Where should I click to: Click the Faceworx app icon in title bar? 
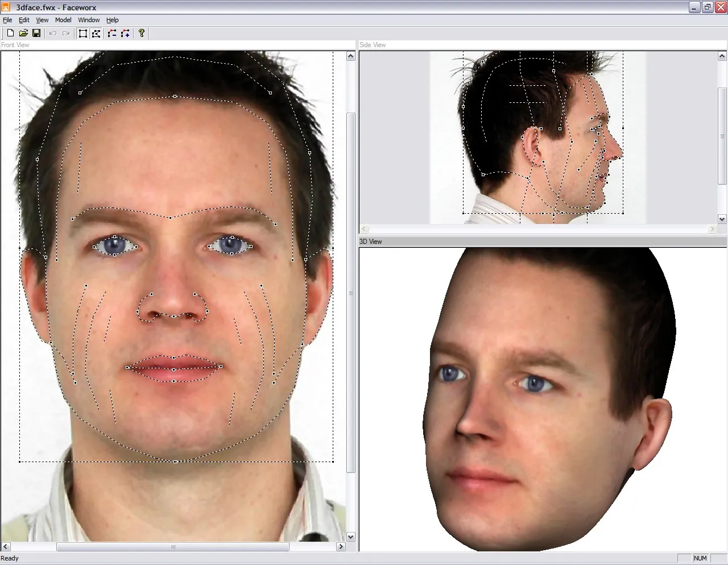6,7
